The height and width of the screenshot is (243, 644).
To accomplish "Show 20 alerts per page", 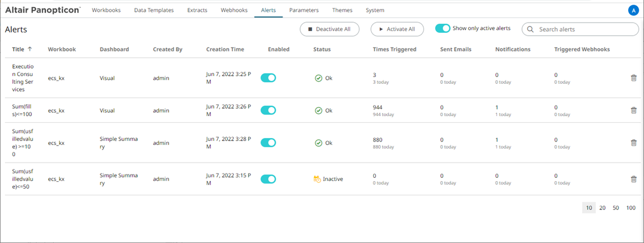I will 602,208.
